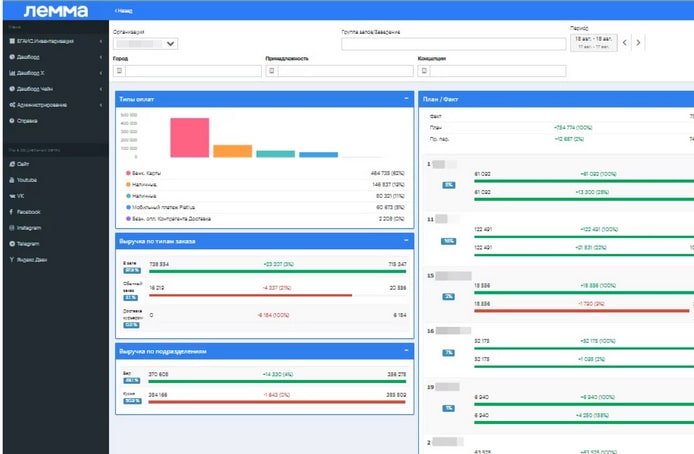This screenshot has height=454, width=694.
Task: Click the Instagram sidebar icon
Action: [x=12, y=228]
